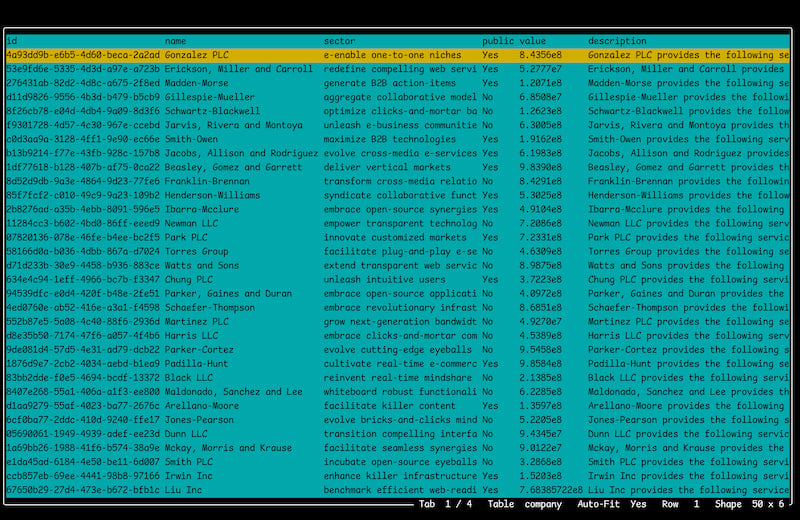Click the Smith-Owen name cell

click(x=191, y=139)
